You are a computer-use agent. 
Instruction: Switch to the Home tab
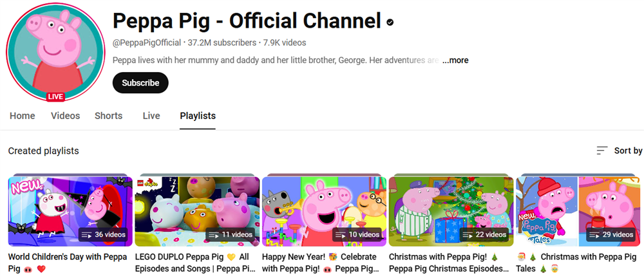pyautogui.click(x=22, y=116)
